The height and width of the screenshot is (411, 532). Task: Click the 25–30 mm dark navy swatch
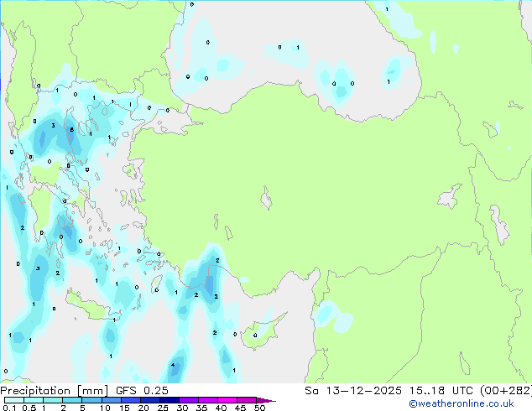169,400
